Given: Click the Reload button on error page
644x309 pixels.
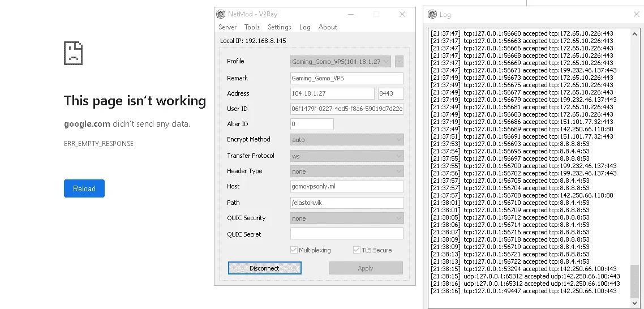Looking at the screenshot, I should pos(84,188).
